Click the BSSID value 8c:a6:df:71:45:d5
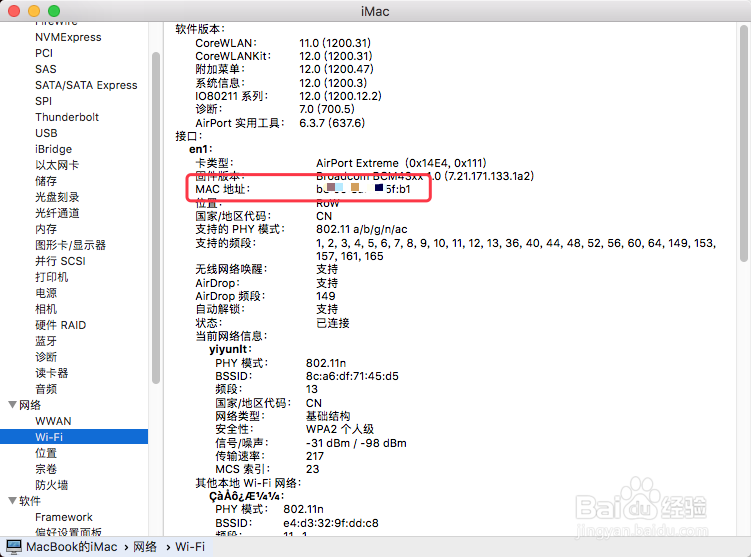751x557 pixels. pyautogui.click(x=352, y=376)
